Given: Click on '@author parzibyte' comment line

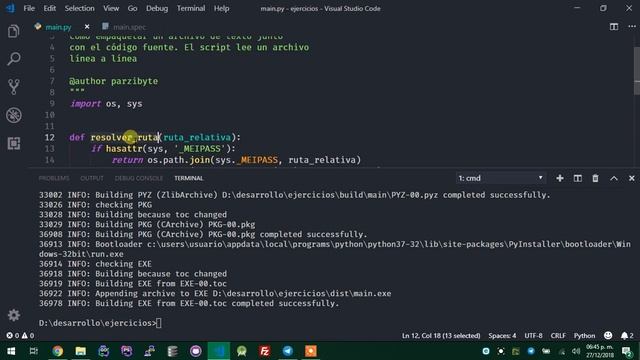Looking at the screenshot, I should point(113,81).
